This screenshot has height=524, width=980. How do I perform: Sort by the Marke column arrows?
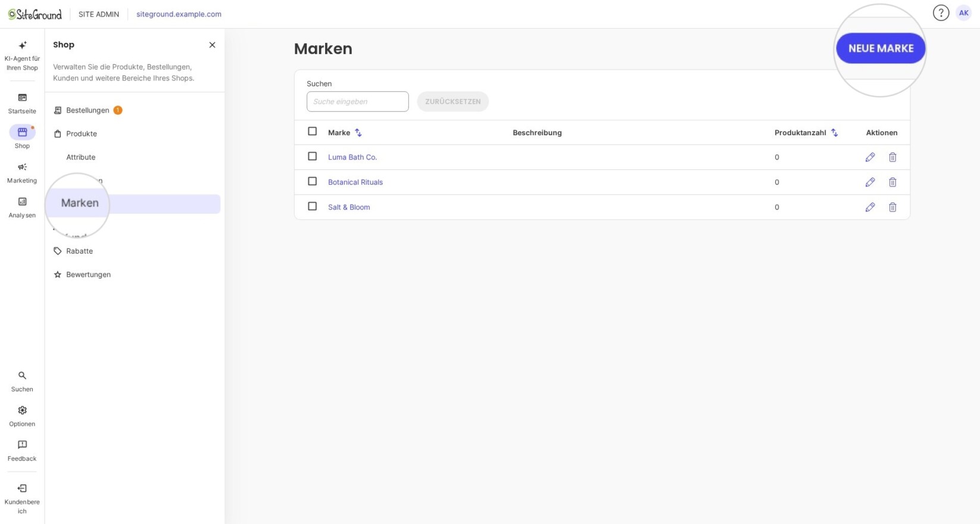[x=358, y=133]
